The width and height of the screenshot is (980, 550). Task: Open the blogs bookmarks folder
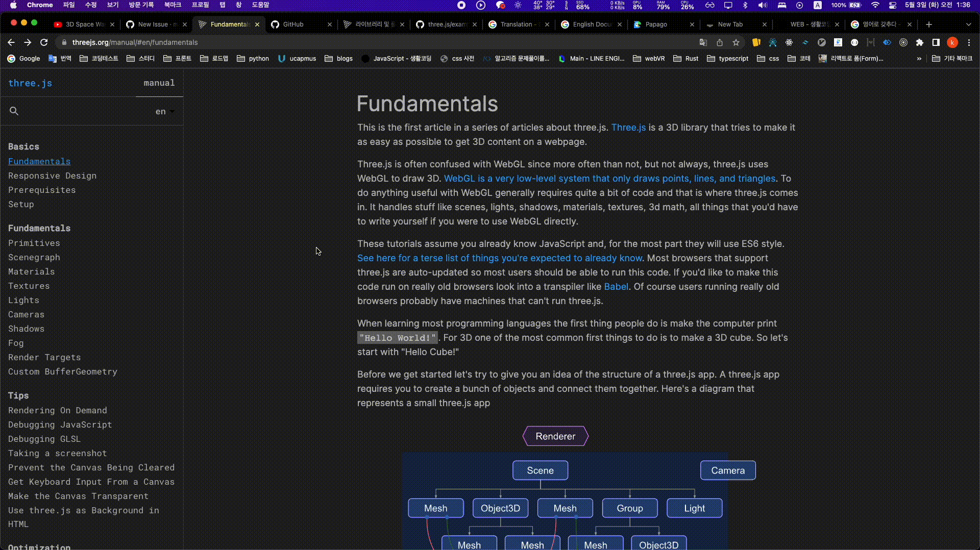coord(339,59)
